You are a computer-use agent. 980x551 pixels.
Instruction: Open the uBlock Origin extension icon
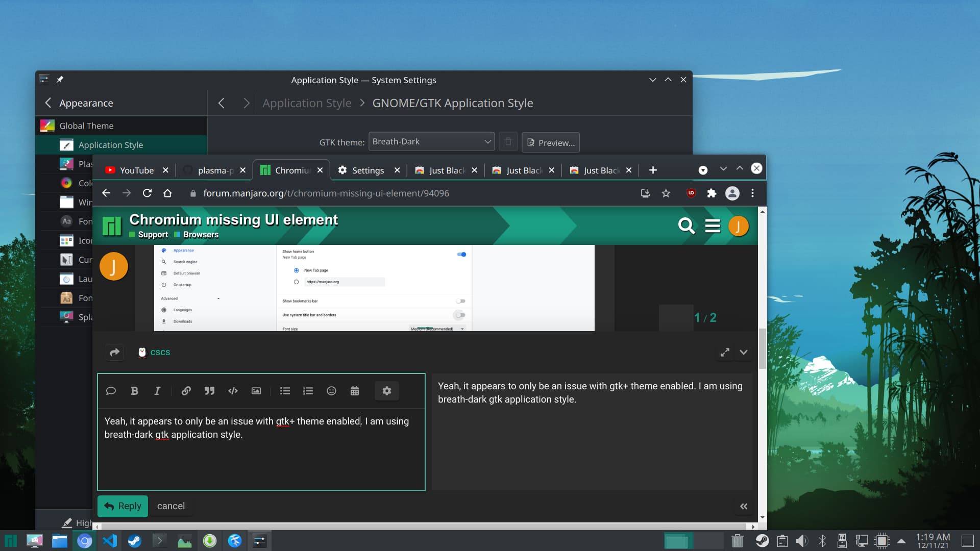691,193
